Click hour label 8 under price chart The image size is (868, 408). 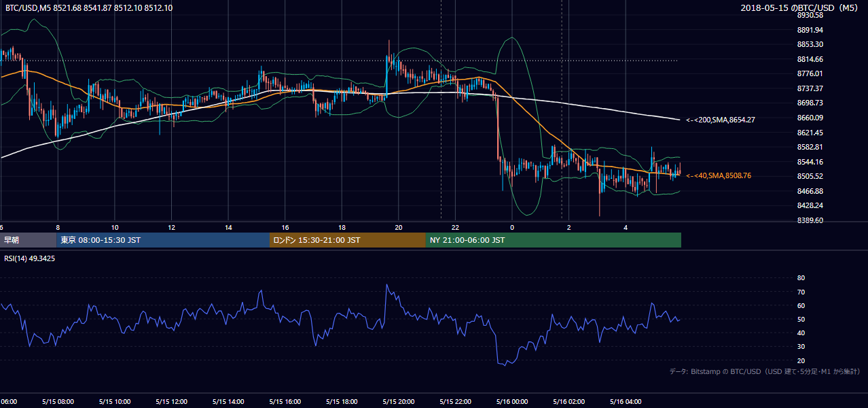58,227
